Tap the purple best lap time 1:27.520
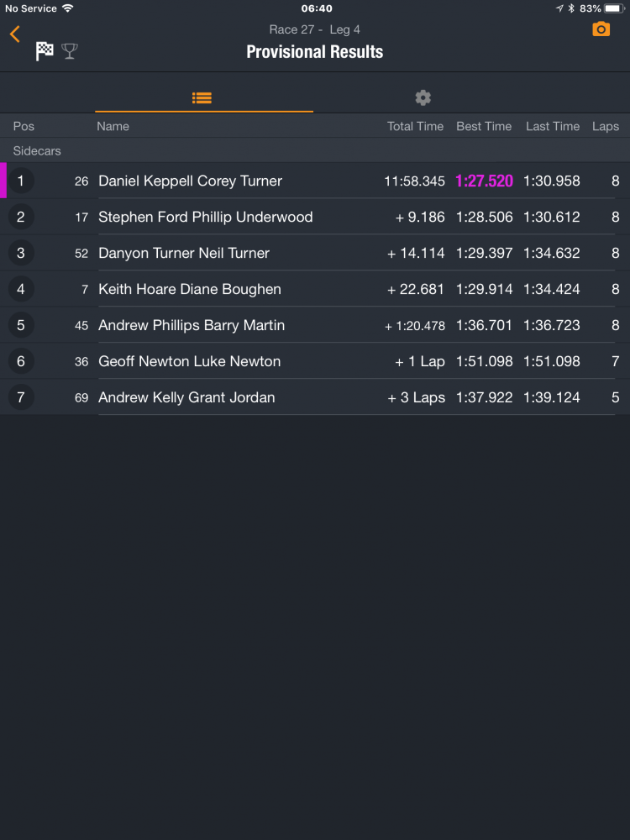The height and width of the screenshot is (840, 630). 484,181
